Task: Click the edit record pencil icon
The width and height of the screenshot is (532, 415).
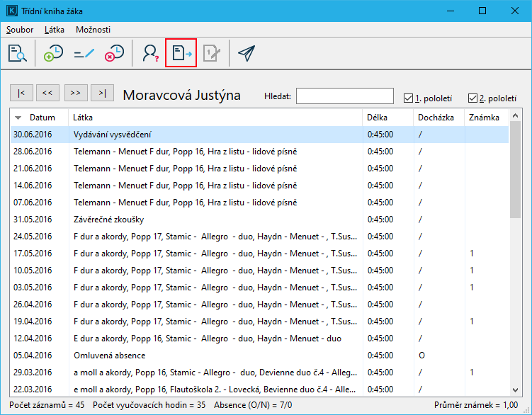Action: tap(84, 54)
